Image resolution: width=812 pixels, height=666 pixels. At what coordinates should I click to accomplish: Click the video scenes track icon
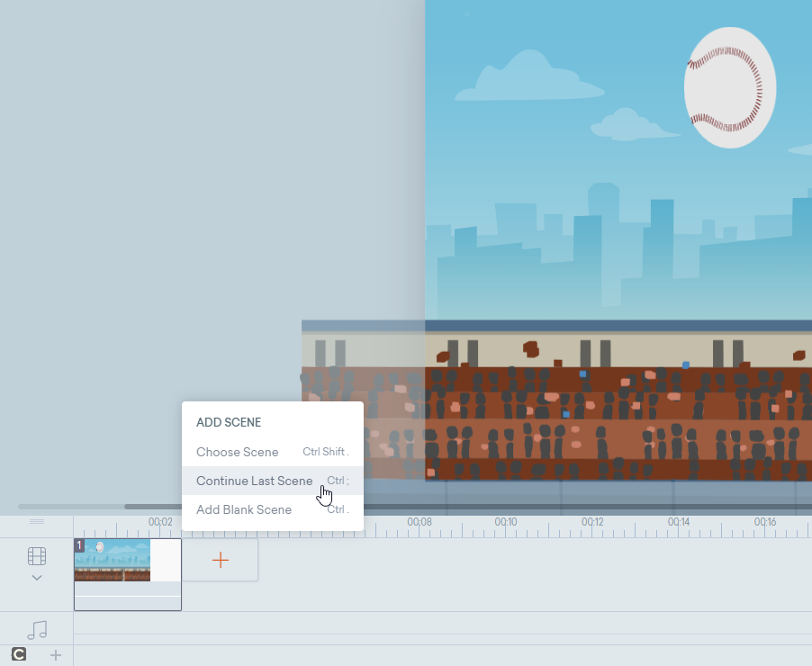click(37, 556)
